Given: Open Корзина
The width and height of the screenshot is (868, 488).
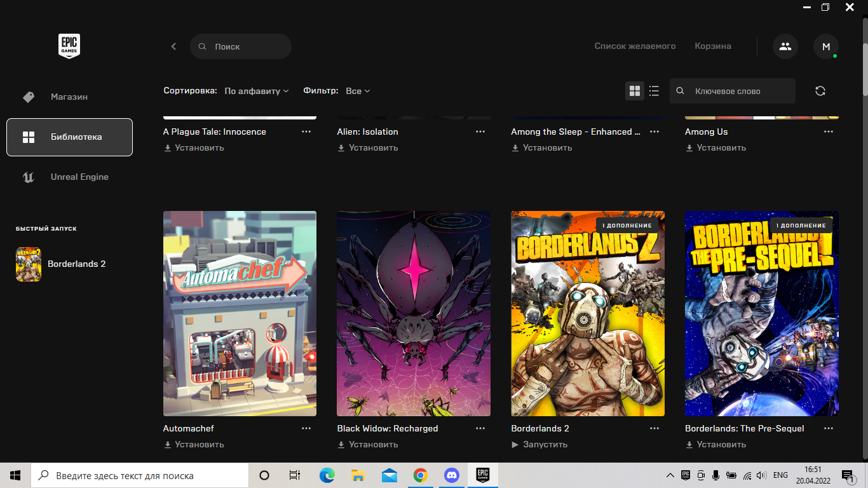Looking at the screenshot, I should pyautogui.click(x=713, y=46).
